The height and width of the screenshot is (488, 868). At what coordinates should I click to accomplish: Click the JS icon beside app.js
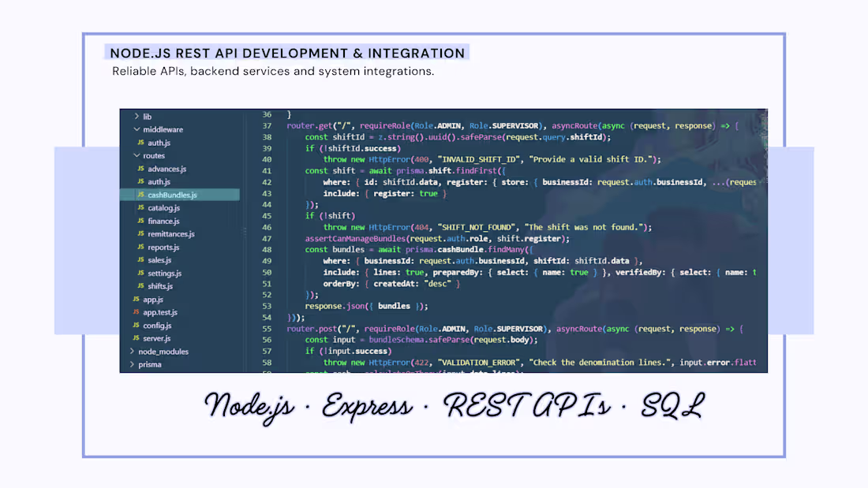pyautogui.click(x=137, y=299)
